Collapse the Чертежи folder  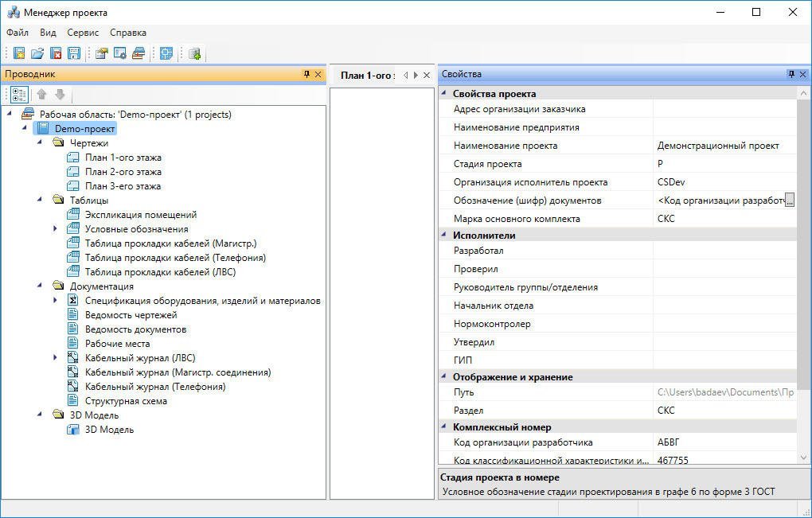tap(40, 143)
